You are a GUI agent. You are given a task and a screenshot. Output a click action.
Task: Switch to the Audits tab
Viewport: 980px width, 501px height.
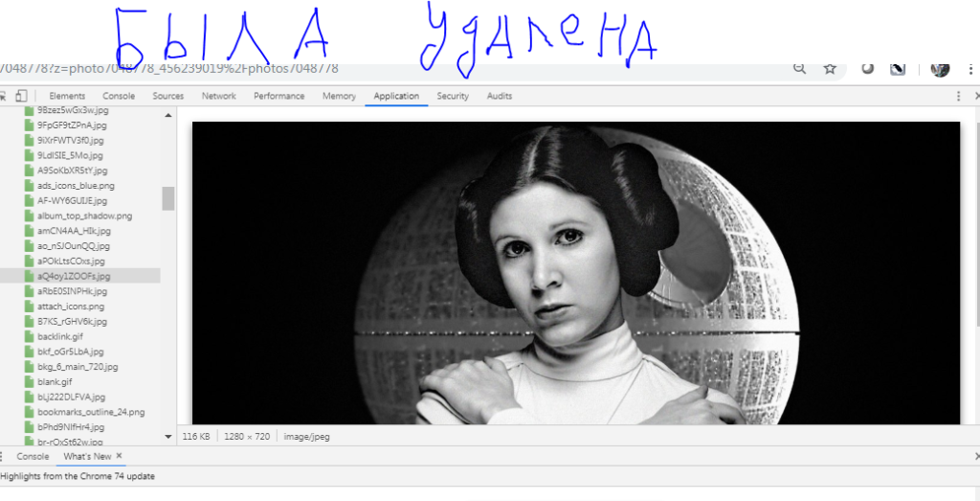(500, 96)
